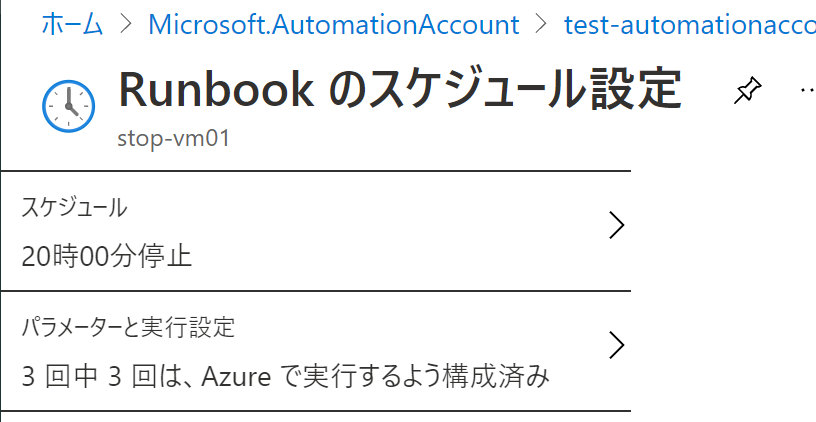Click the Runbook のスケジュール設定 page title

tap(400, 89)
